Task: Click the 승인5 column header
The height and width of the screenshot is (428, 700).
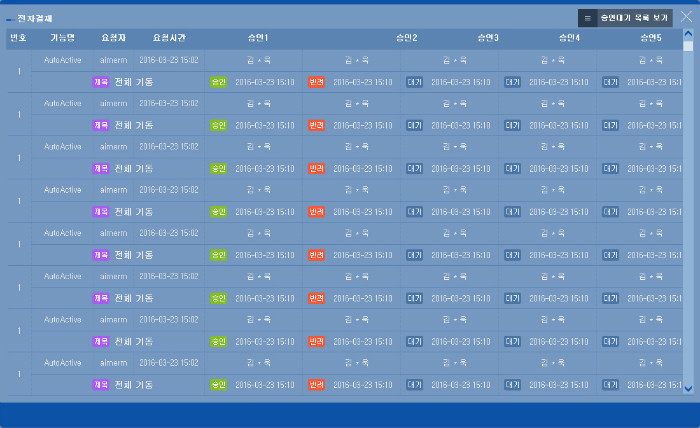Action: click(651, 38)
